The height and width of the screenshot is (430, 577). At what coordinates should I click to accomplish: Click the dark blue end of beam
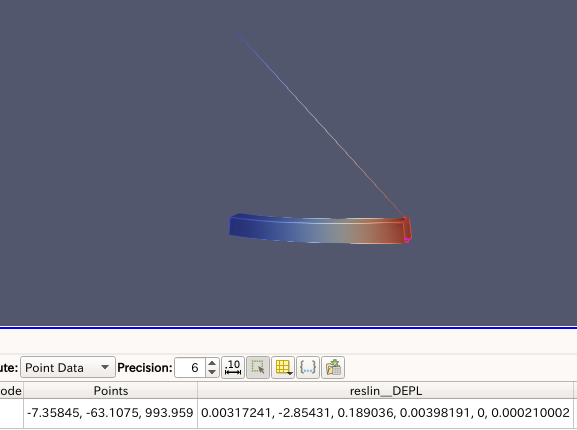[243, 225]
